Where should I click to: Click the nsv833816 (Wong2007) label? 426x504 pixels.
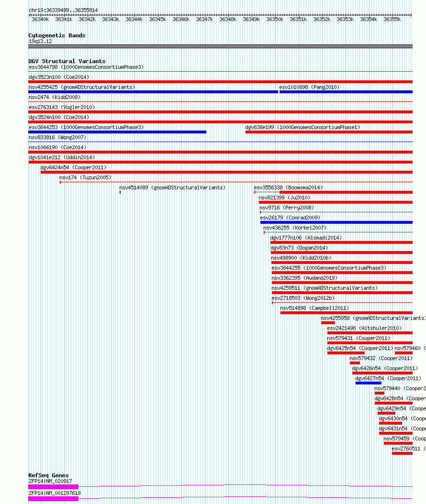tap(57, 137)
